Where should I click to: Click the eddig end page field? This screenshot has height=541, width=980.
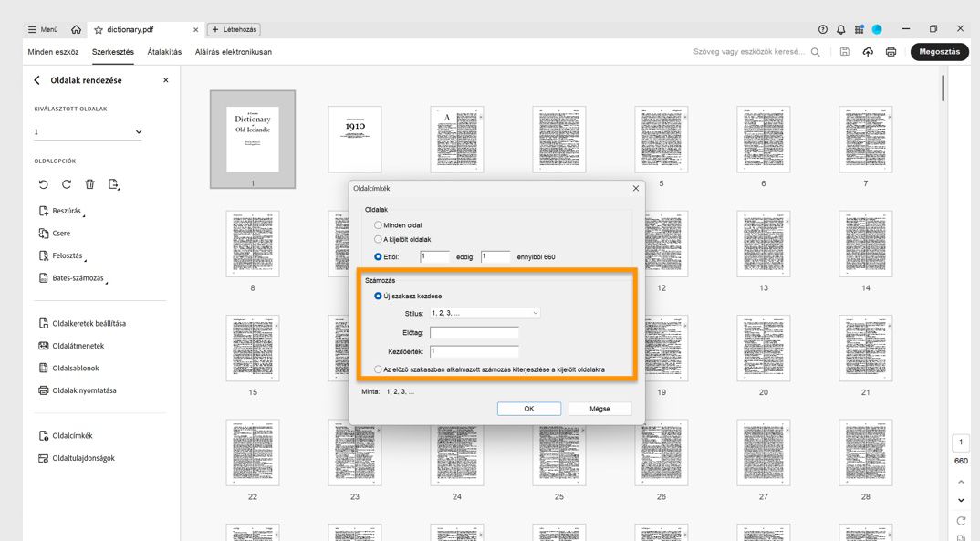point(495,256)
